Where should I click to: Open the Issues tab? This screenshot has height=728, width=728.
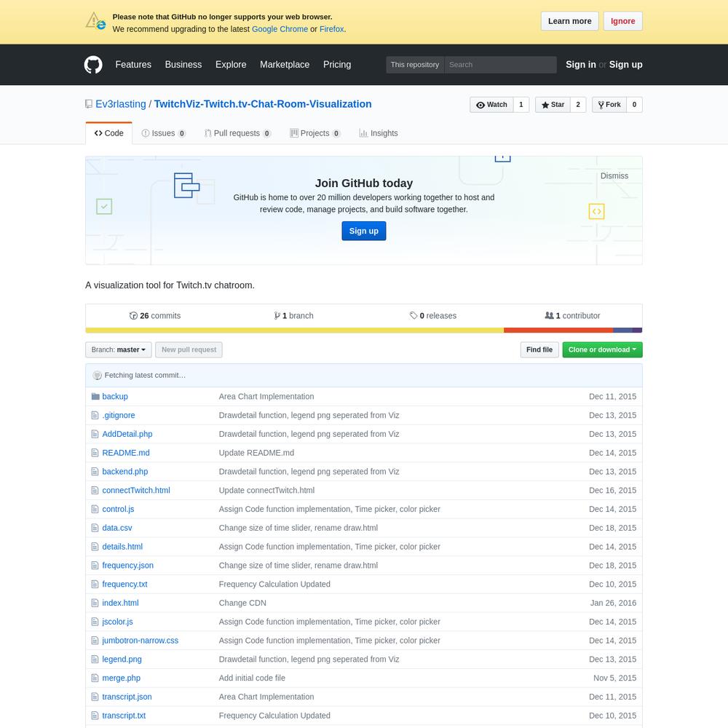[x=163, y=133]
